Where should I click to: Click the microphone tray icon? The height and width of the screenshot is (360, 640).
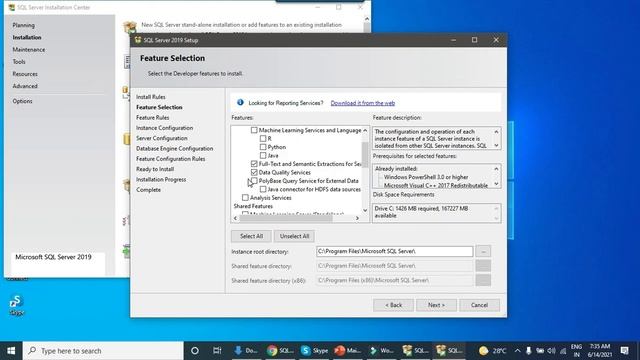click(529, 351)
